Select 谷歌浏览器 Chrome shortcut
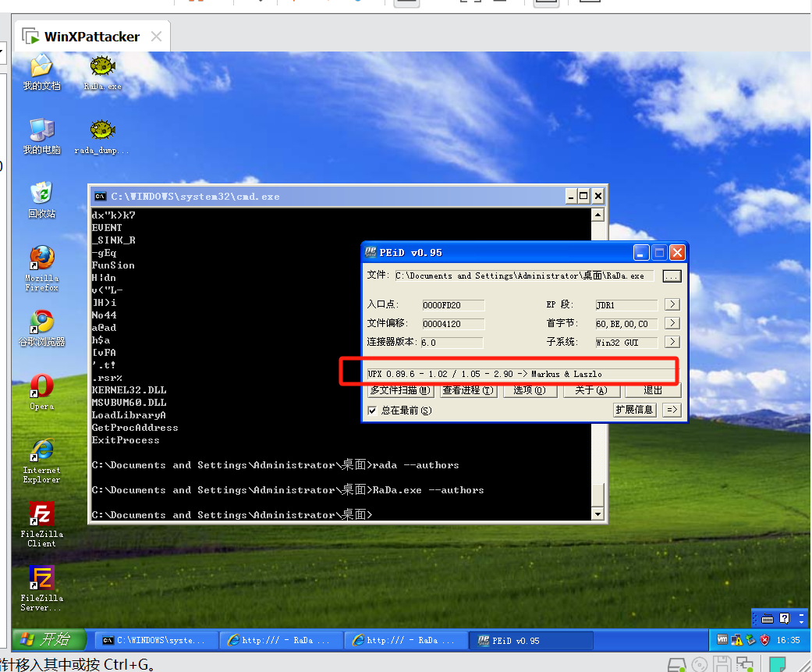812x672 pixels. click(41, 329)
